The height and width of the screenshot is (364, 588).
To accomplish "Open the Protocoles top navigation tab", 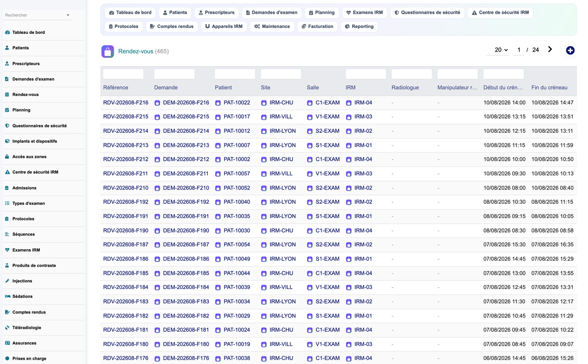I will [x=123, y=26].
